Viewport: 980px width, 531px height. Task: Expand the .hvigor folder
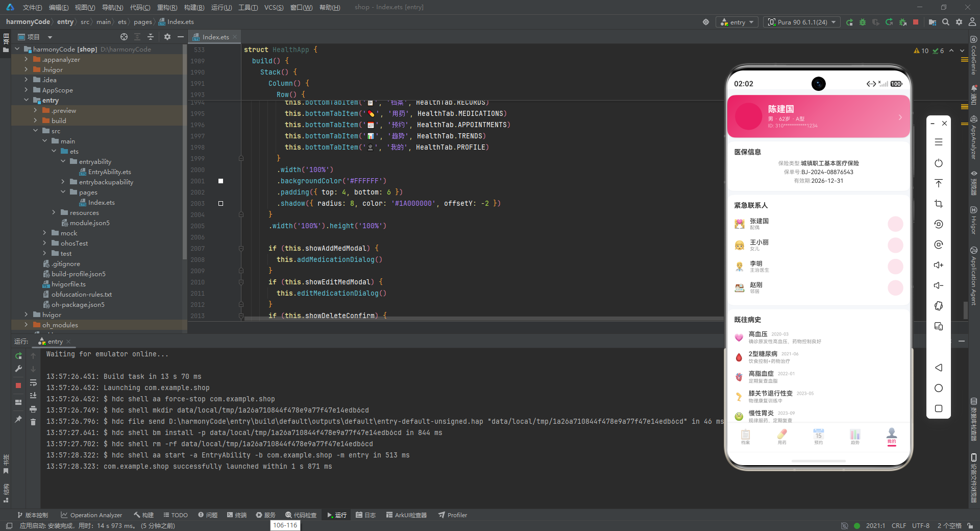pos(26,69)
